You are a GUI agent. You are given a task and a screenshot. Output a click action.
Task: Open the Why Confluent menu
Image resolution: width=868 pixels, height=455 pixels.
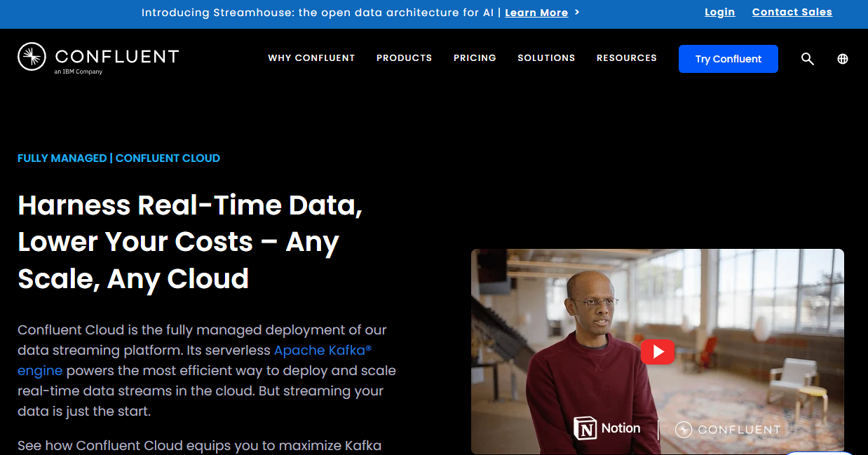tap(311, 58)
